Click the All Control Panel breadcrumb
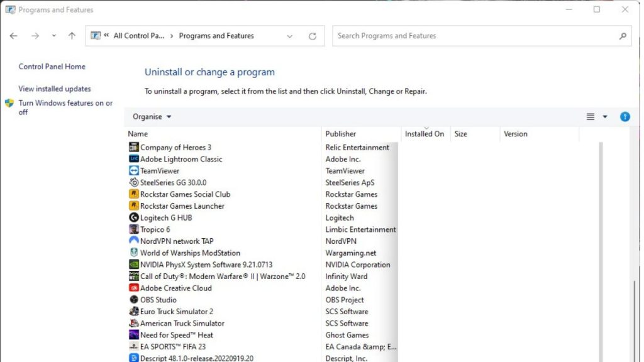Viewport: 644px width, 362px height. [x=139, y=36]
